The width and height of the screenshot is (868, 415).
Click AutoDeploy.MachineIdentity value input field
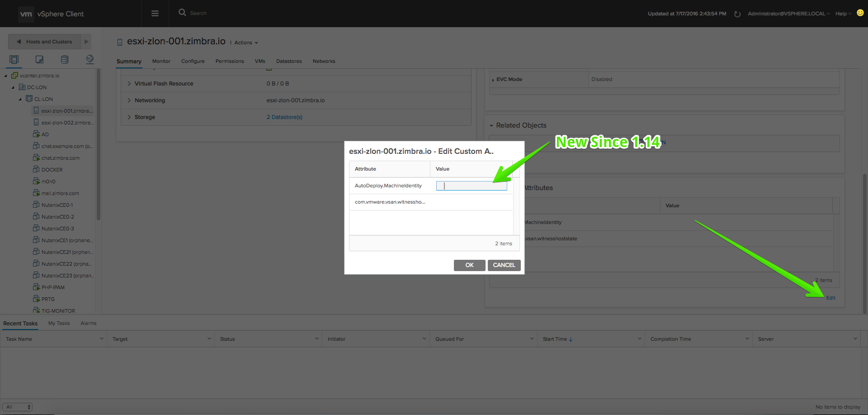click(472, 186)
